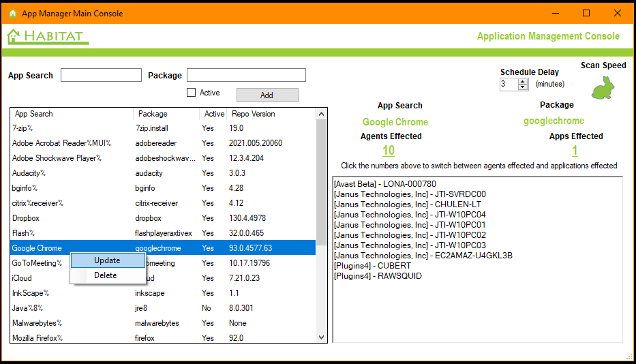Select the bginfo% row
The image size is (636, 364).
(x=163, y=188)
